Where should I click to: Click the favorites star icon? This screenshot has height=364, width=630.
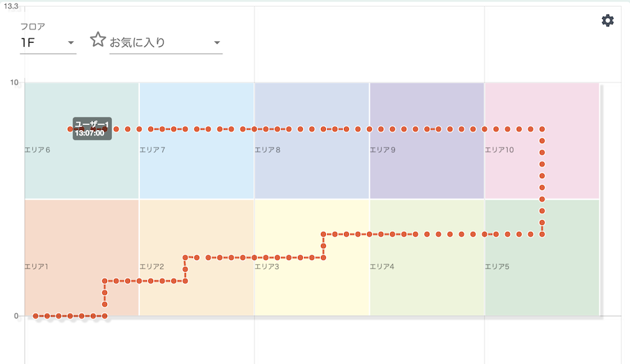tap(98, 40)
